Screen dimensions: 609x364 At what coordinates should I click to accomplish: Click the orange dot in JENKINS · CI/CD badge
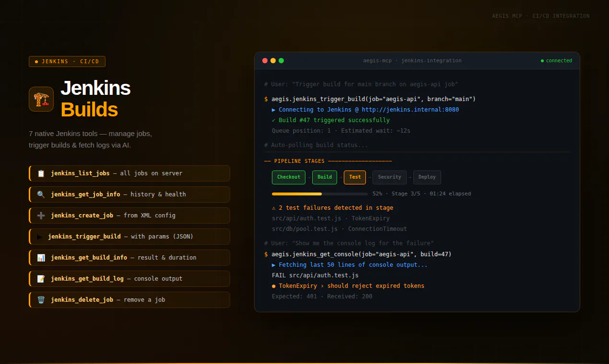(x=36, y=62)
